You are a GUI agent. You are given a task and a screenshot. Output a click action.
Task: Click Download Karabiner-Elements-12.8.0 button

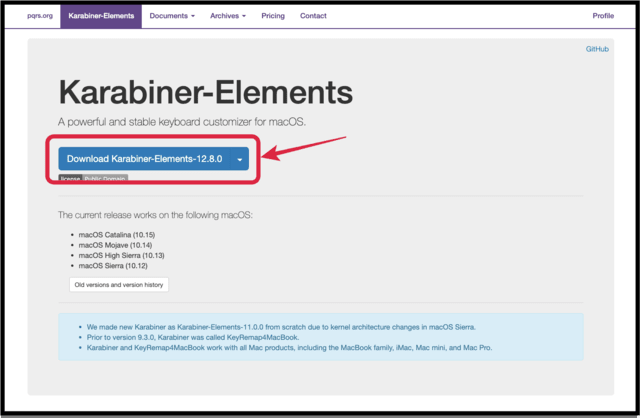[144, 159]
